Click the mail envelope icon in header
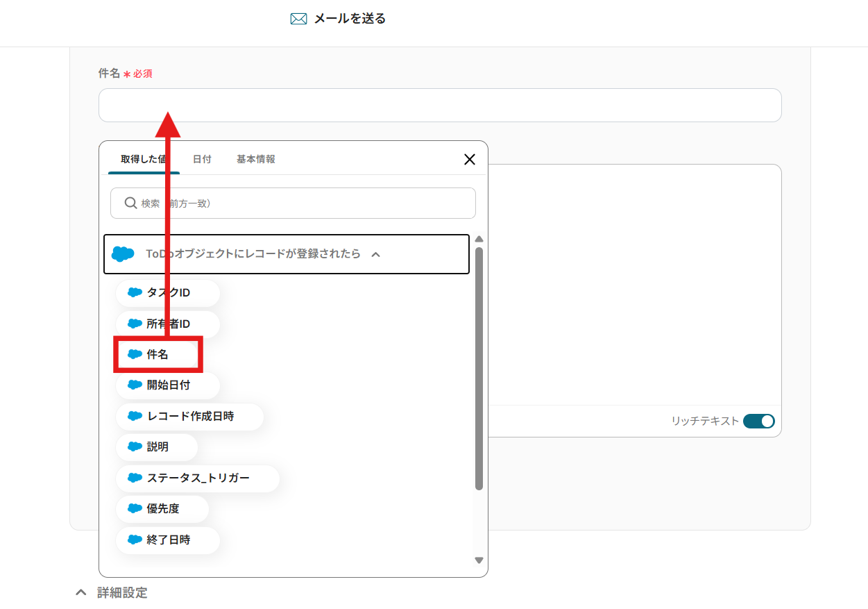 [x=298, y=19]
